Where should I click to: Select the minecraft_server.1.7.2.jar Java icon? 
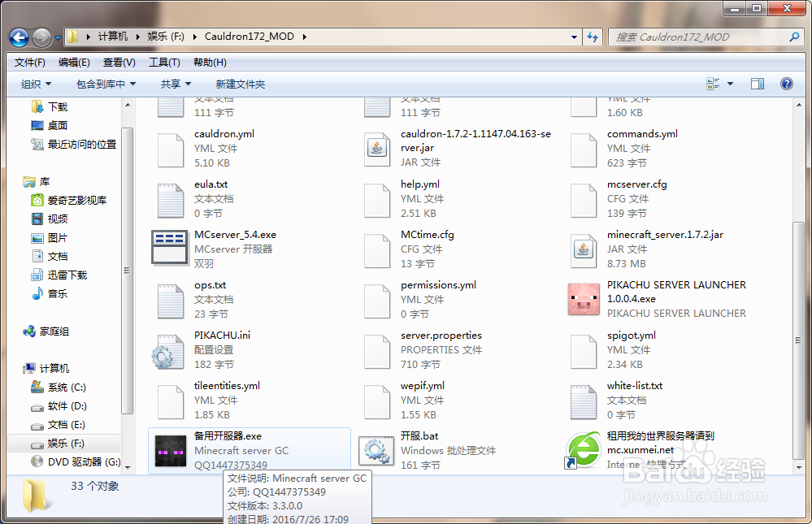pyautogui.click(x=584, y=249)
